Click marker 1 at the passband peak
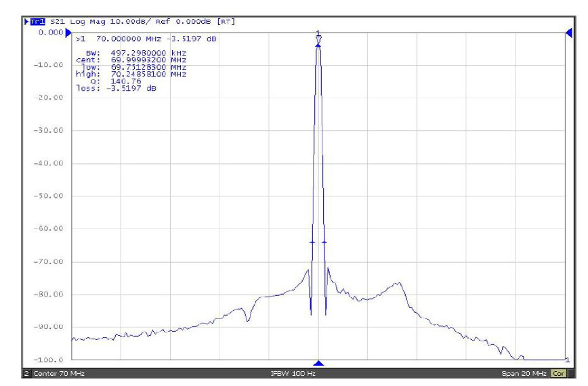Screen dimensions: 588x386 [x=318, y=39]
